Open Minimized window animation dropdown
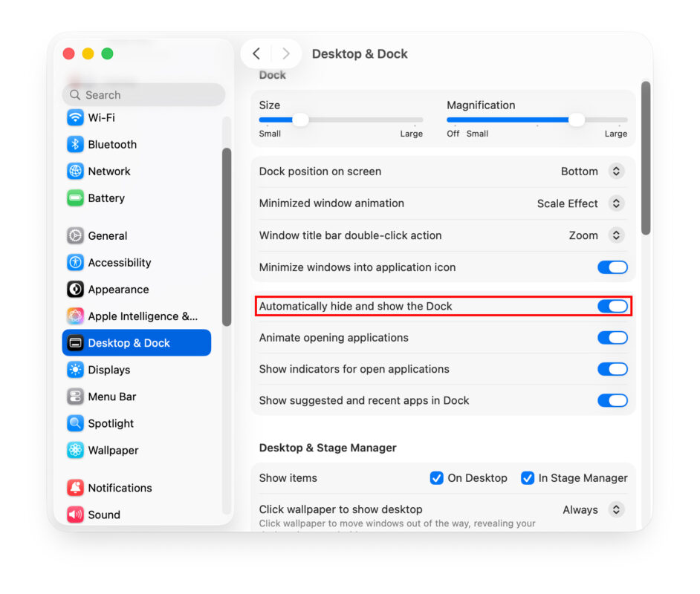The width and height of the screenshot is (700, 594). (616, 203)
